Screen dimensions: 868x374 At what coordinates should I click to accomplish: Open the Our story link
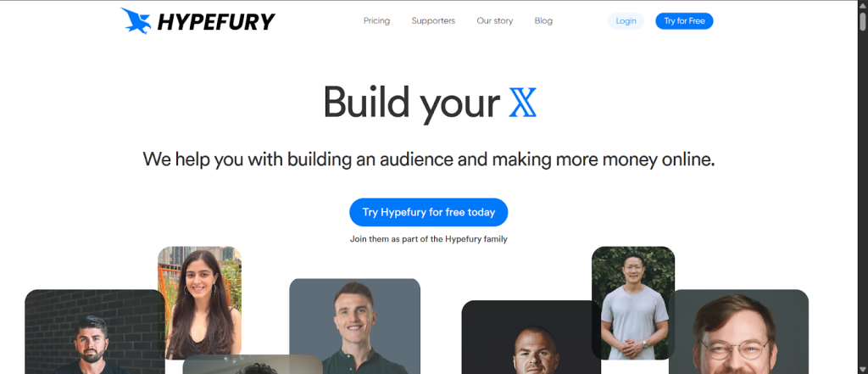[495, 21]
